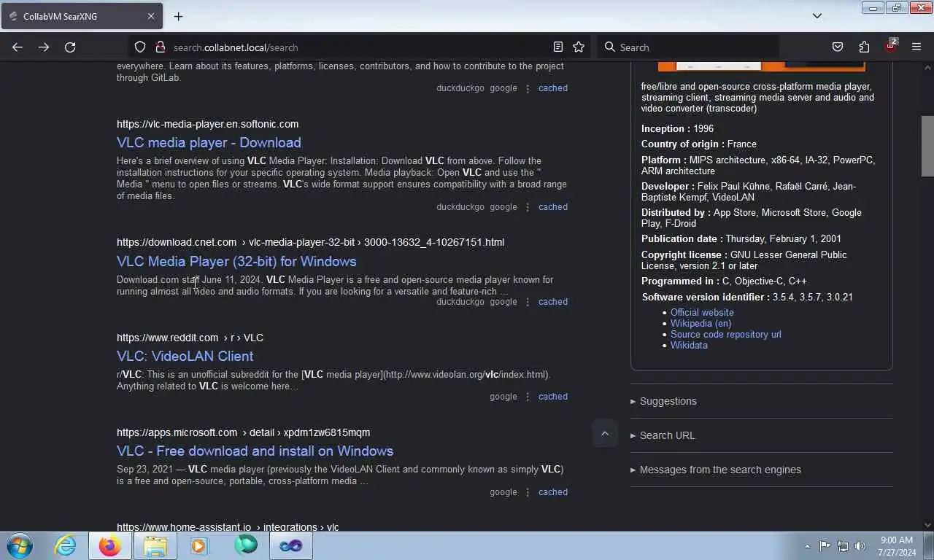Open Source code repository url link
Image resolution: width=934 pixels, height=560 pixels.
click(x=726, y=334)
